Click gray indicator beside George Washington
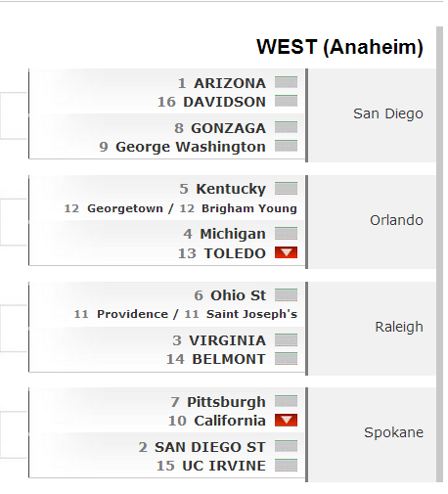Viewport: 448px width, 494px height. pyautogui.click(x=286, y=146)
